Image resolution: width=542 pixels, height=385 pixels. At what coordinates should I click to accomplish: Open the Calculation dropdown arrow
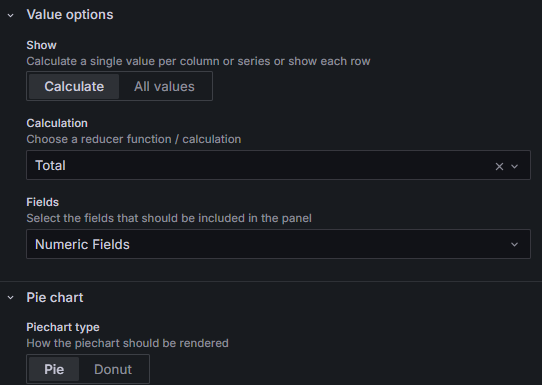coord(514,166)
